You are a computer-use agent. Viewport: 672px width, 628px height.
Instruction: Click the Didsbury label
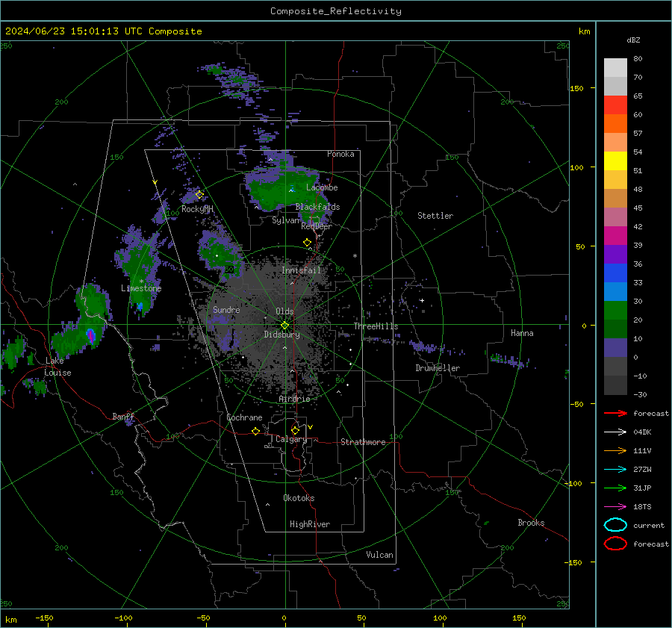point(282,335)
